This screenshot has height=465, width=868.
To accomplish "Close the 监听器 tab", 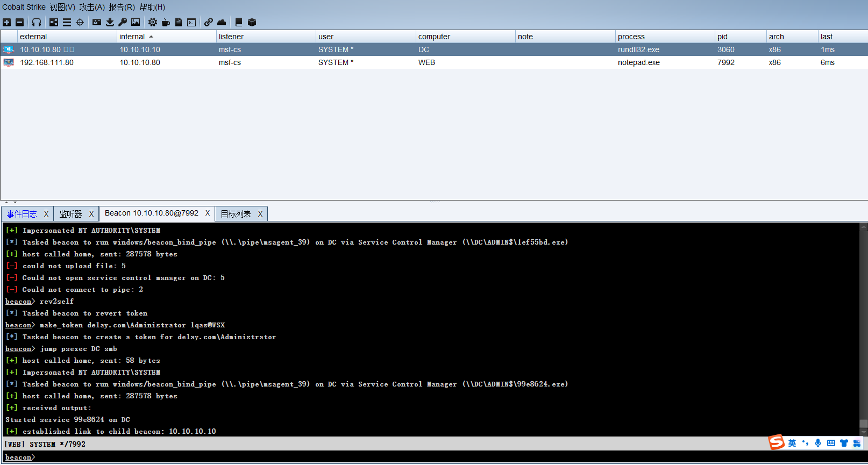I will click(91, 214).
